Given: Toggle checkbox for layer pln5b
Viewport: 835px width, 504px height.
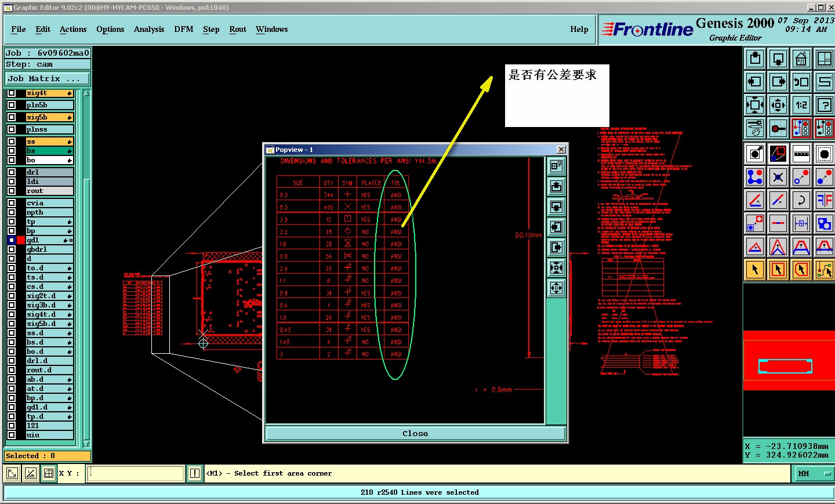Looking at the screenshot, I should pyautogui.click(x=12, y=105).
